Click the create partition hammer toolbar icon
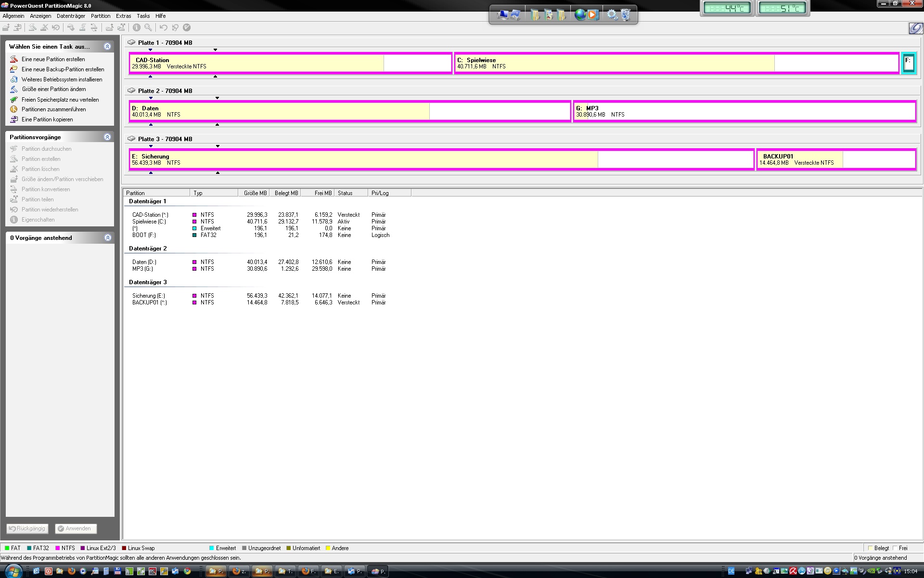 [x=32, y=27]
